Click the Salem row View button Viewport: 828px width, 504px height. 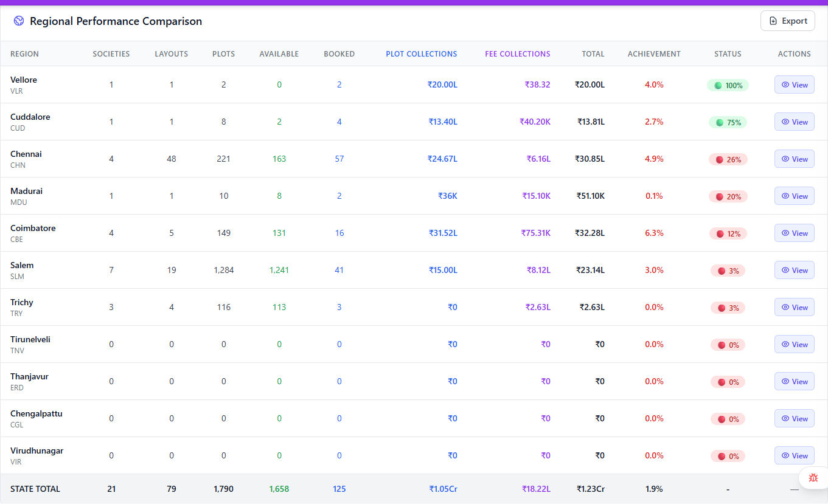point(794,271)
